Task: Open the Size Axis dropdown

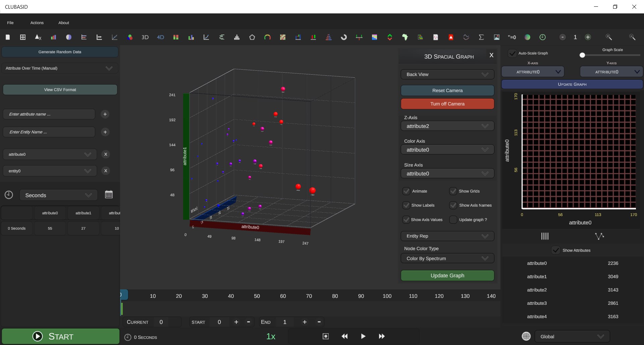Action: (x=447, y=174)
